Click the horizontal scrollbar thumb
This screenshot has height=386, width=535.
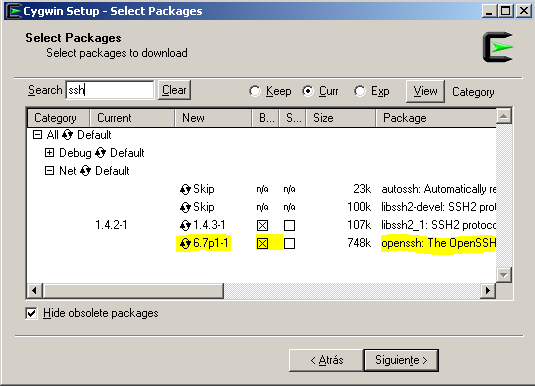(x=133, y=290)
